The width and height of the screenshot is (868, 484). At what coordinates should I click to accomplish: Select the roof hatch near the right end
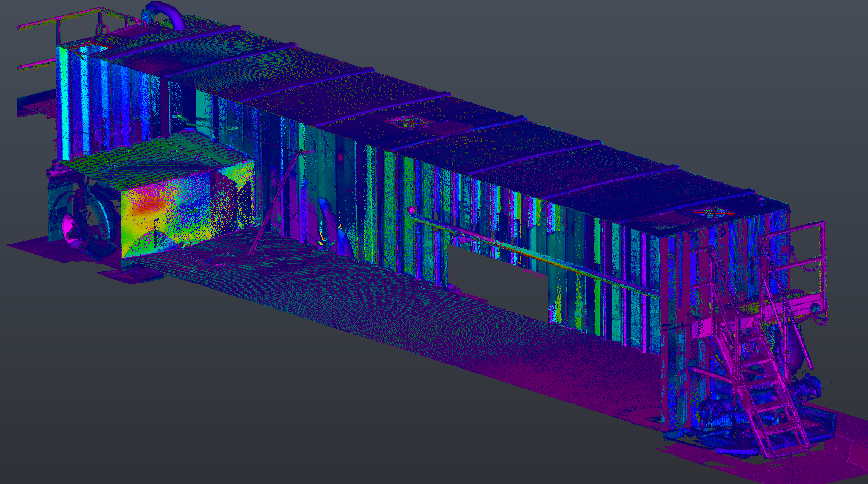(714, 213)
